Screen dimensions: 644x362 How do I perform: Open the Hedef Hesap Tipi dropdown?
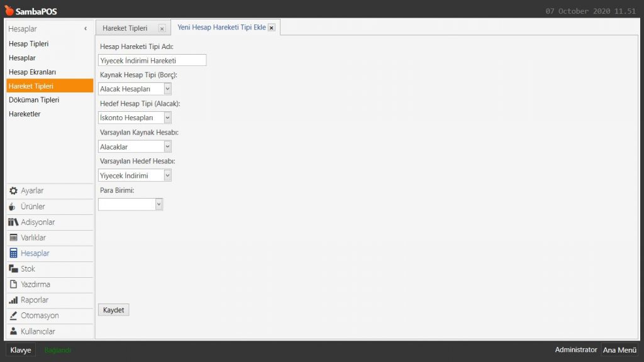coord(167,118)
